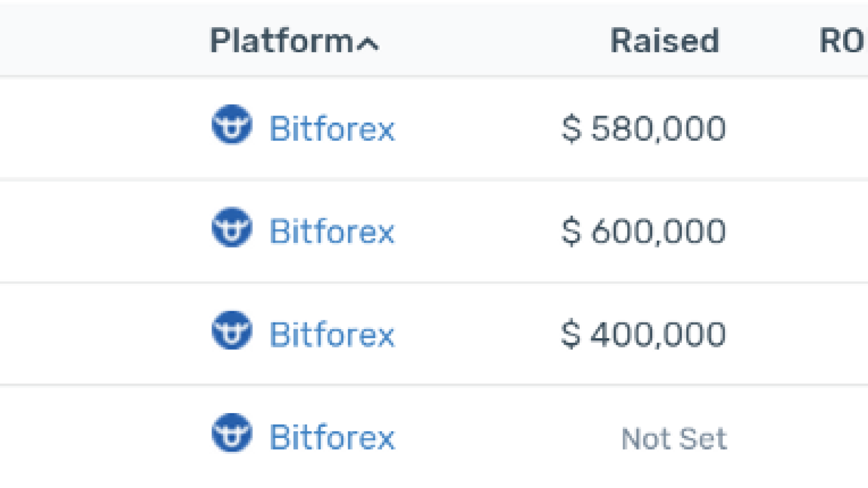Select the Not Set raised value
868x488 pixels.
click(674, 438)
